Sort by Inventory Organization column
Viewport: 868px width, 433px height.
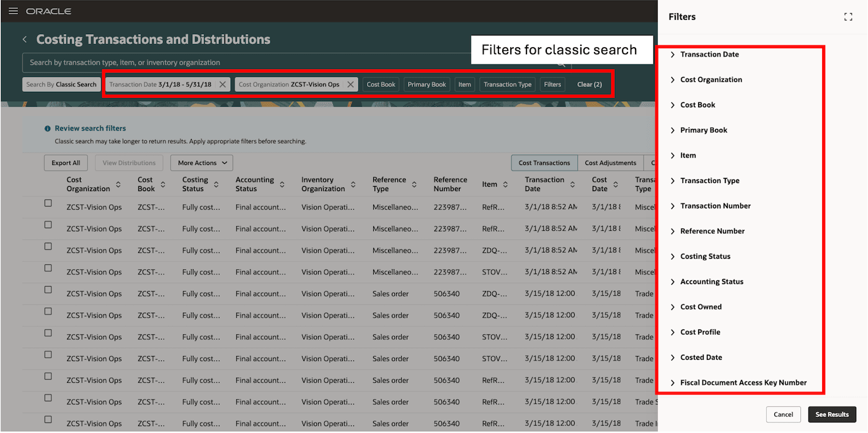pos(353,184)
